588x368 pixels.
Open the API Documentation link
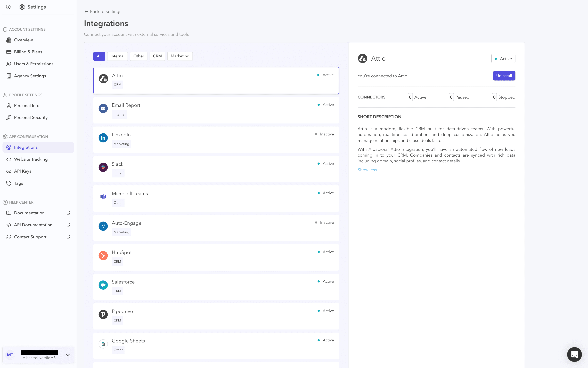coord(38,225)
